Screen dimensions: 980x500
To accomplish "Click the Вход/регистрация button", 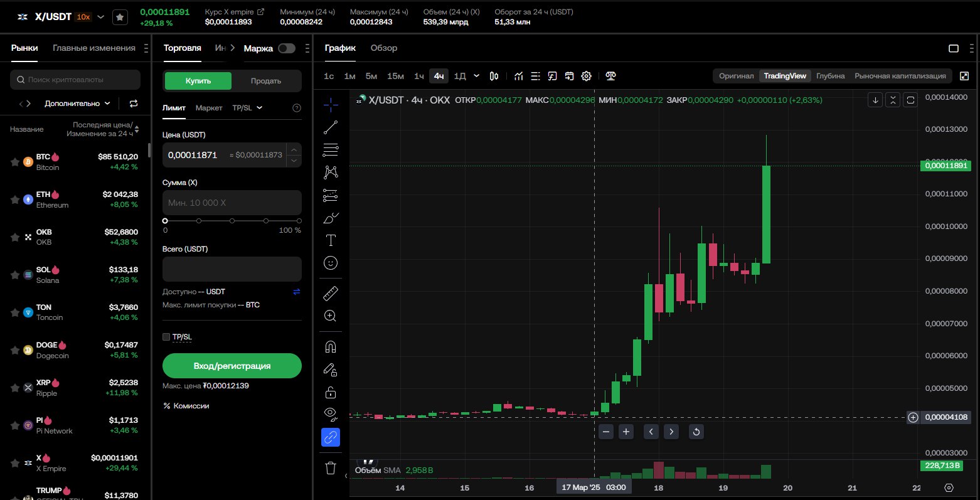I will pyautogui.click(x=232, y=366).
